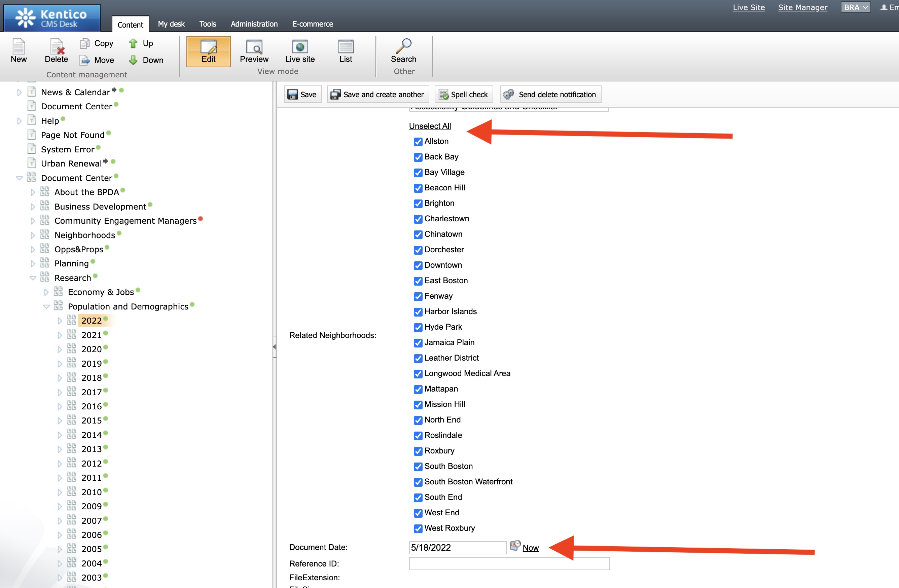Click the Delete document icon
Screen dimensions: 899x588
pos(56,47)
